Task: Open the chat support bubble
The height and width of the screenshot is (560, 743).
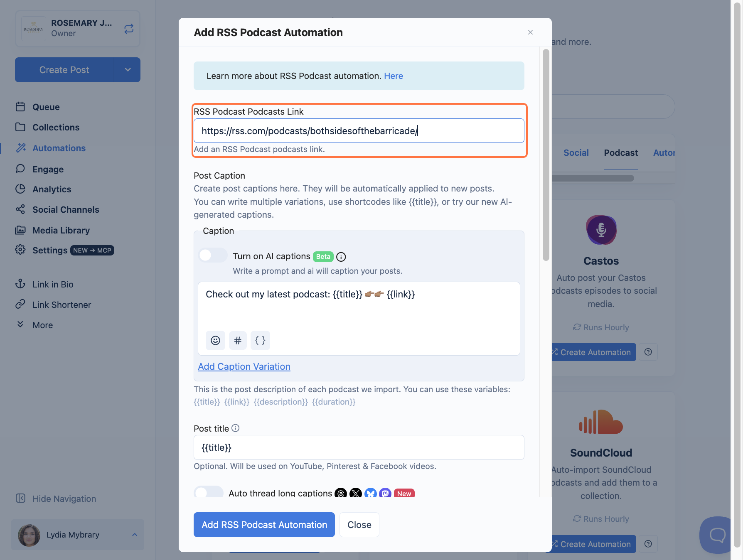Action: [x=716, y=535]
